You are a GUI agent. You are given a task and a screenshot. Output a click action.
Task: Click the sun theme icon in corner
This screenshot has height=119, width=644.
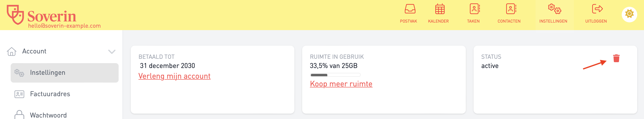[629, 14]
